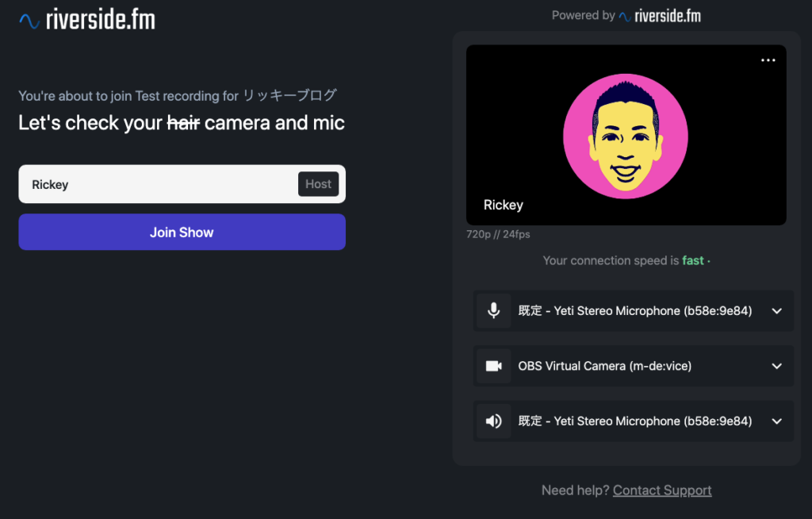
Task: Click the riverside.fm logo at top left
Action: click(x=87, y=20)
